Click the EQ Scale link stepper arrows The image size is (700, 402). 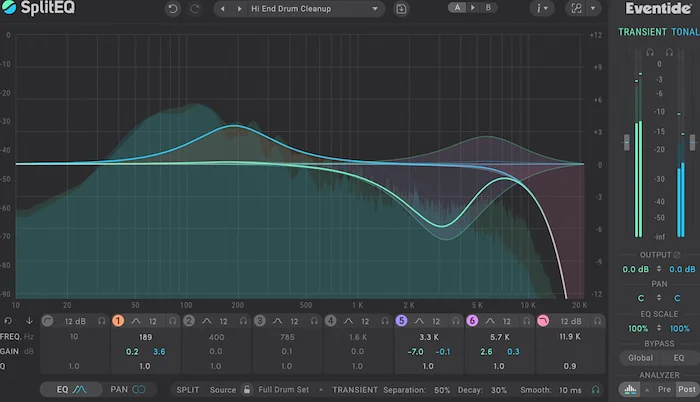point(658,328)
